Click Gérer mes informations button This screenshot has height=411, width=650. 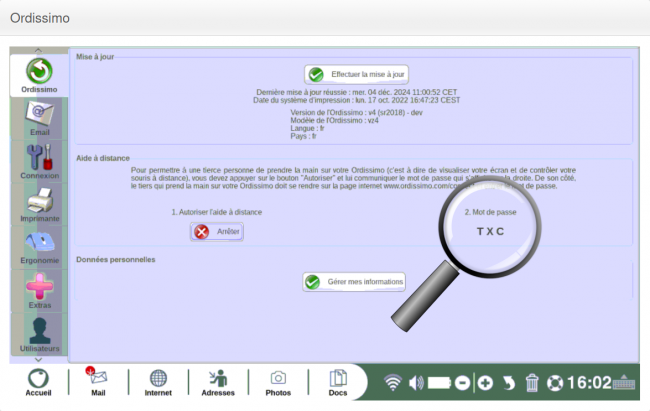355,282
